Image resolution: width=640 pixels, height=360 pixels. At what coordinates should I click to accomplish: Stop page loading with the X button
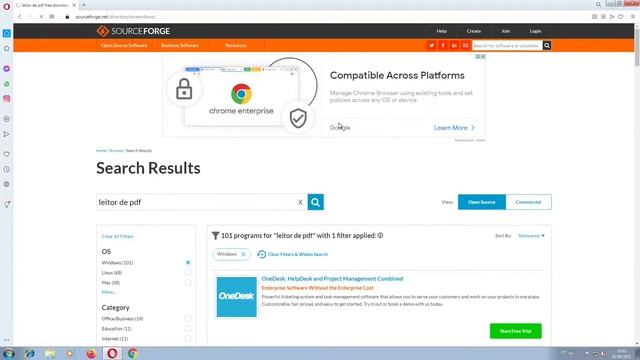[x=41, y=17]
